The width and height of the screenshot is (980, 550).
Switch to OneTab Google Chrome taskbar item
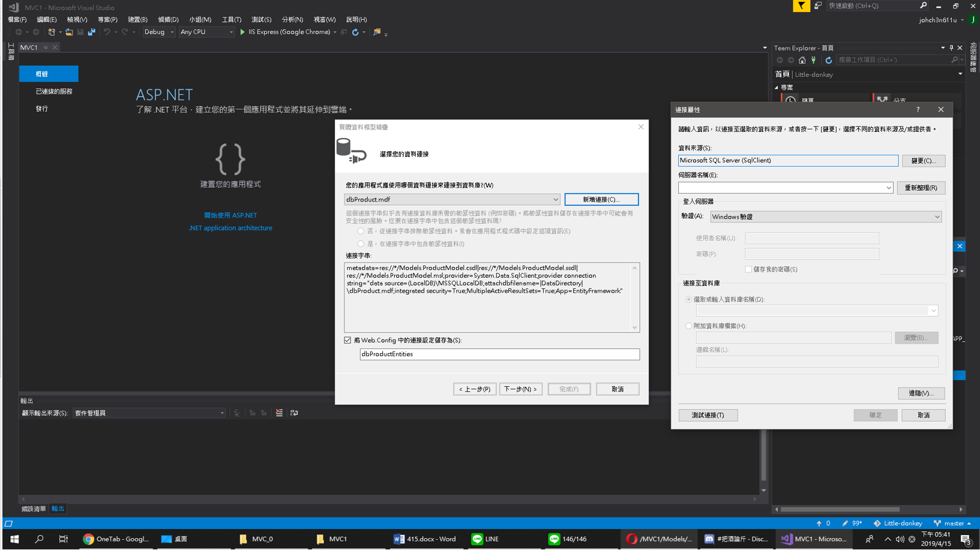(x=116, y=539)
